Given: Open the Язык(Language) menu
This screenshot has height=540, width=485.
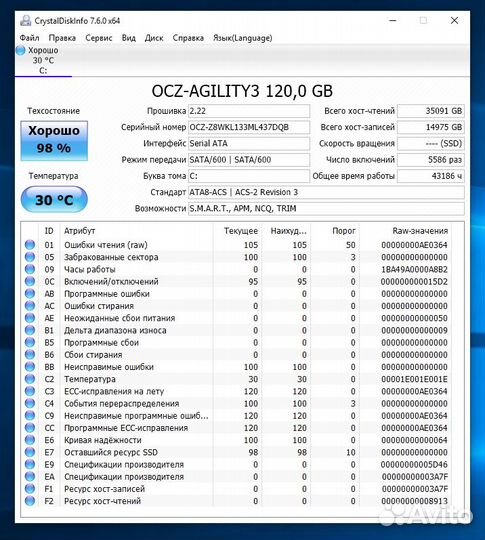Looking at the screenshot, I should (242, 38).
